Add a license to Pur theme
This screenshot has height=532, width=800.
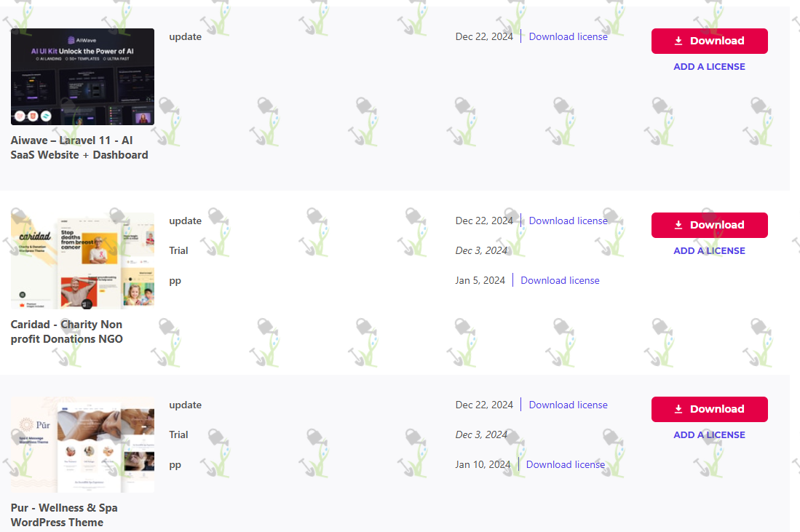pyautogui.click(x=709, y=435)
